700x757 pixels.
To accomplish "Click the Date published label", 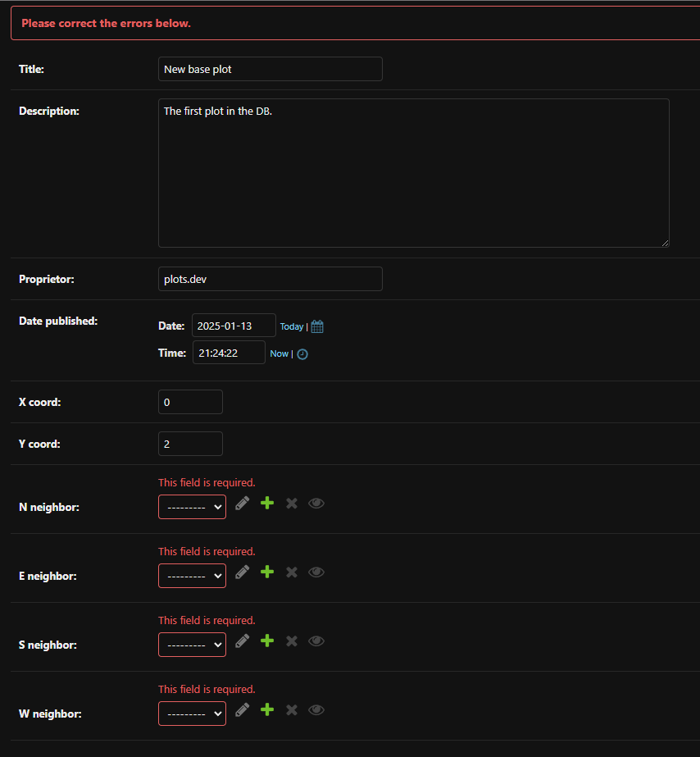I will click(58, 321).
